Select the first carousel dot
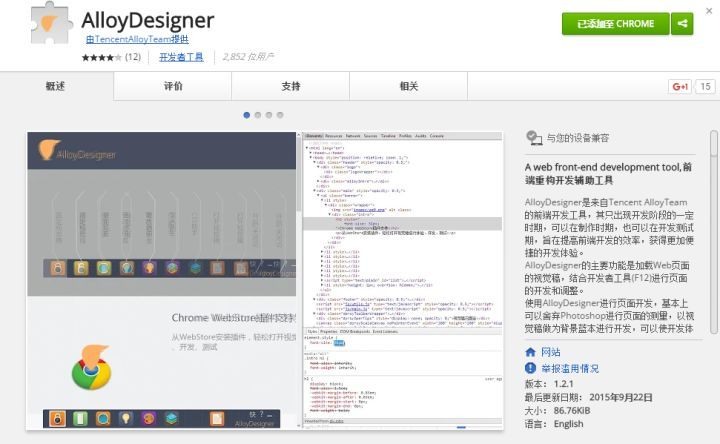Viewport: 720px width, 444px height. click(x=247, y=115)
